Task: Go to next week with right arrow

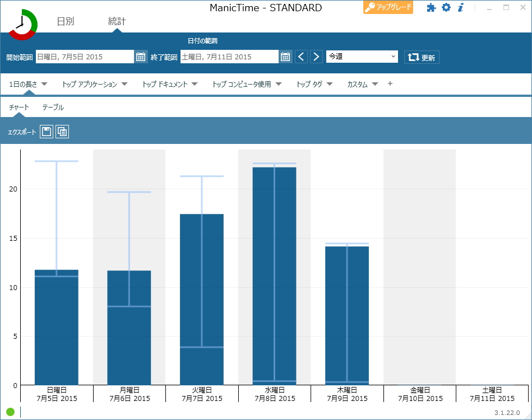Action: (x=316, y=56)
